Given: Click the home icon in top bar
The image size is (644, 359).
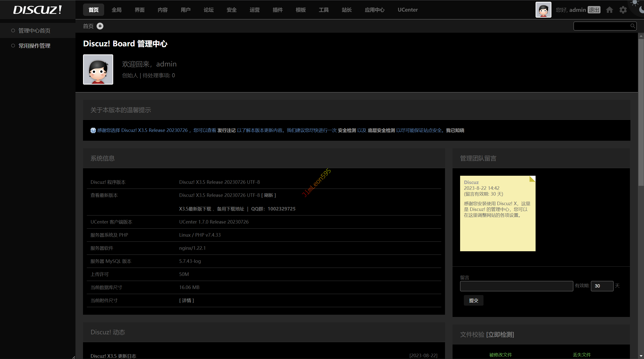Looking at the screenshot, I should click(609, 10).
